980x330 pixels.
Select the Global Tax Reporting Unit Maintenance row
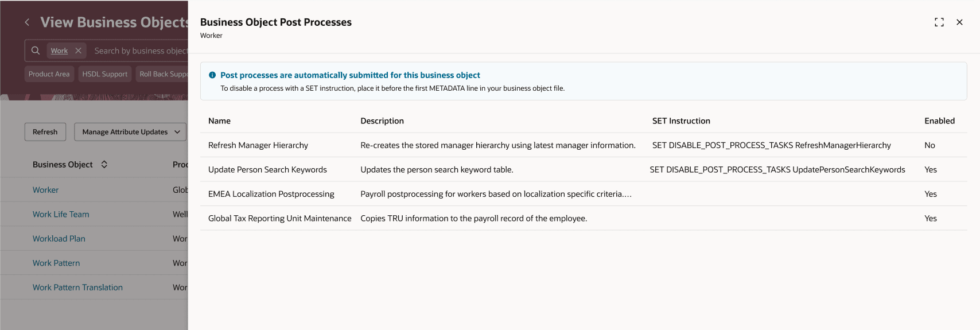point(279,219)
